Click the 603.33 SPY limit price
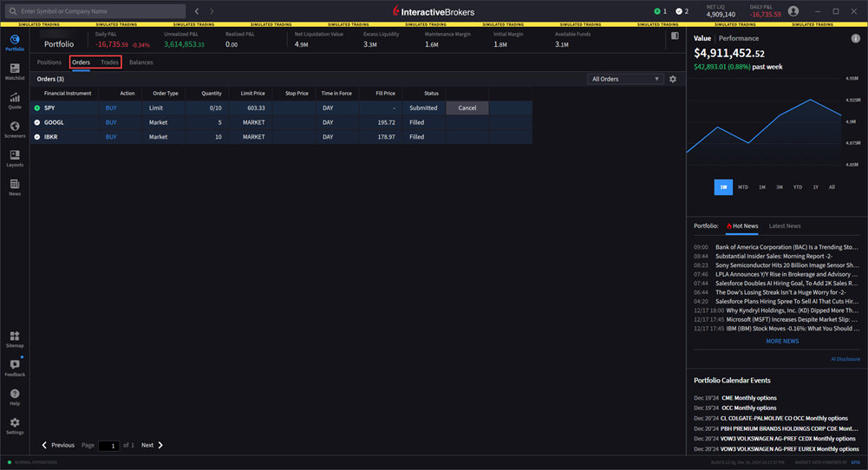The image size is (868, 470). click(x=256, y=108)
